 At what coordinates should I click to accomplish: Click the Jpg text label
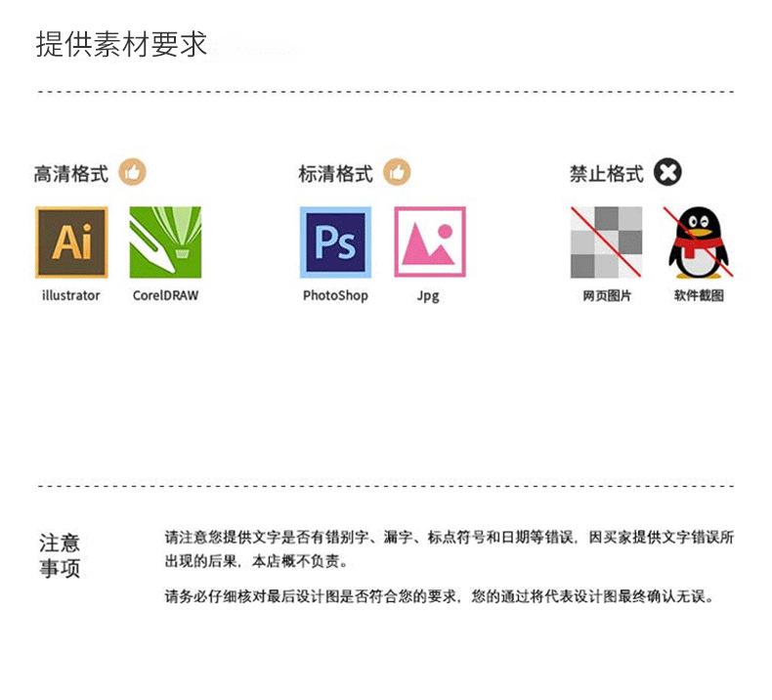click(428, 296)
